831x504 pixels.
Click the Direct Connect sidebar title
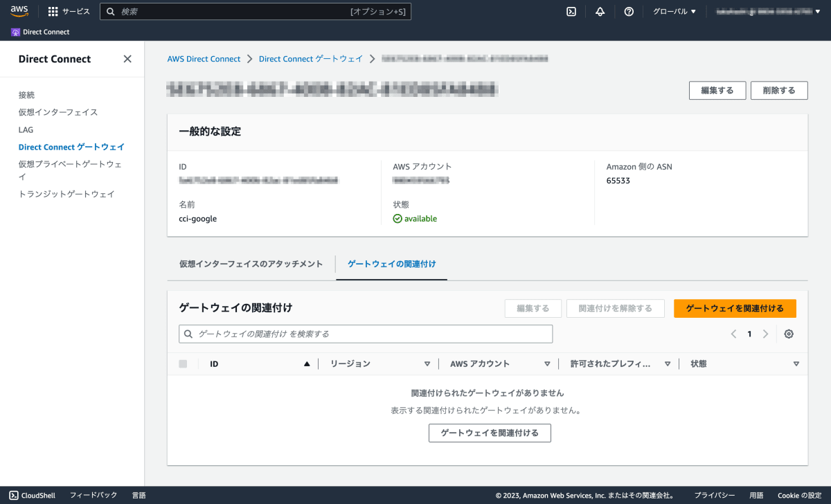coord(55,59)
